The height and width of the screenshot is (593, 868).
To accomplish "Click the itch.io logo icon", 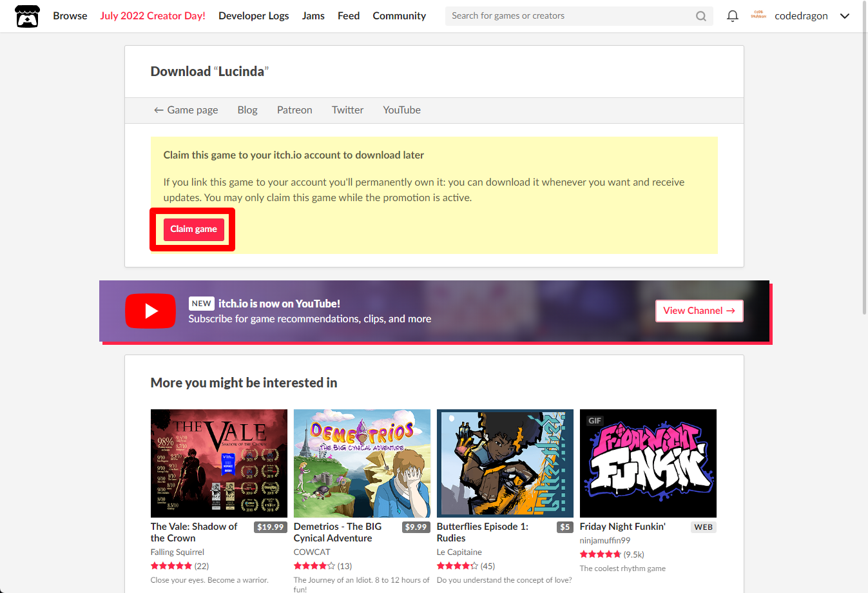I will click(x=27, y=16).
